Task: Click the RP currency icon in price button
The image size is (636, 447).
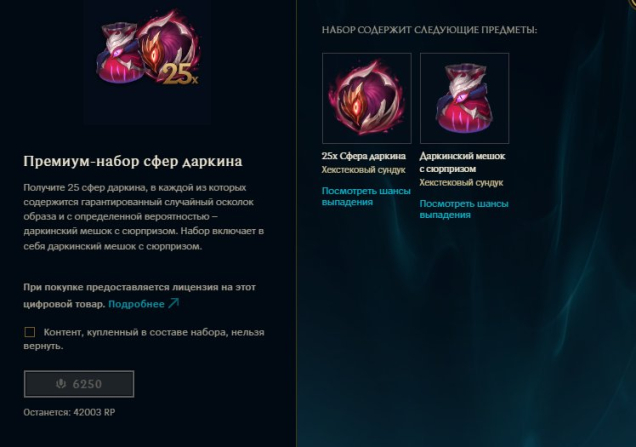Action: coord(61,383)
